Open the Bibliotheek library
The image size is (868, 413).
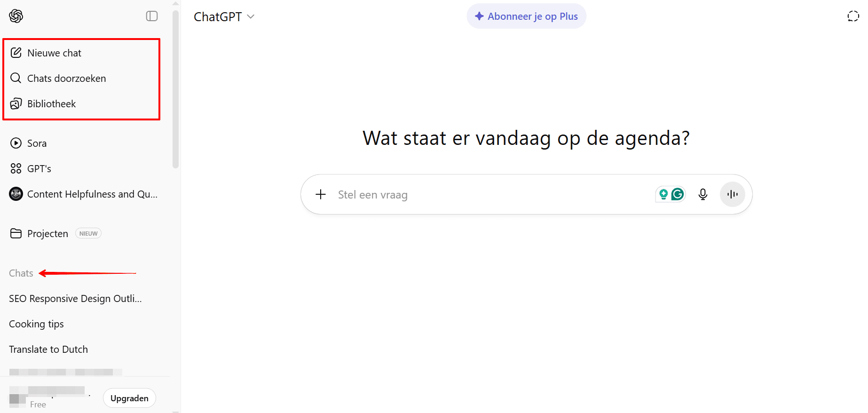pos(51,104)
